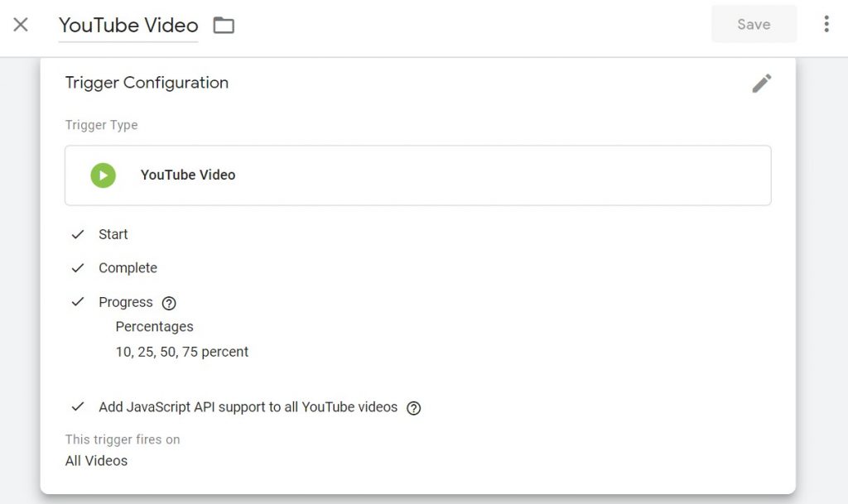Click the '10, 25, 50, 75 percent' value
Screen dimensions: 848x504
tap(181, 352)
